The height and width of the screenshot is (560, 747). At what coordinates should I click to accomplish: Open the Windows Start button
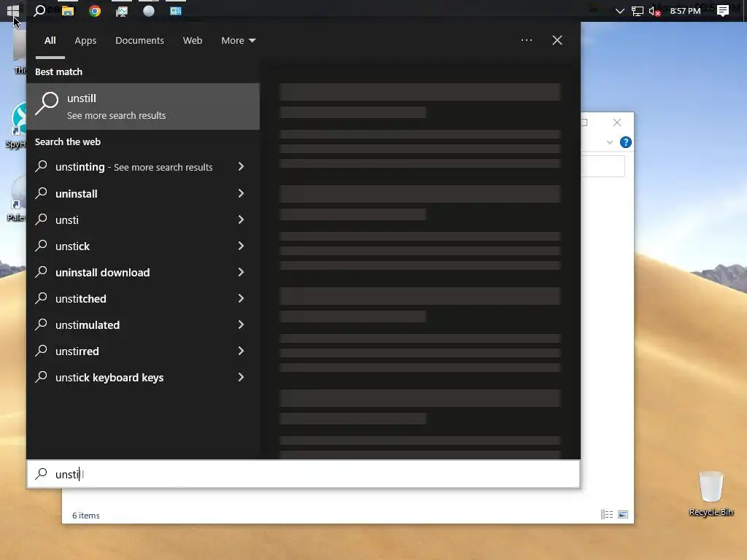pos(13,10)
